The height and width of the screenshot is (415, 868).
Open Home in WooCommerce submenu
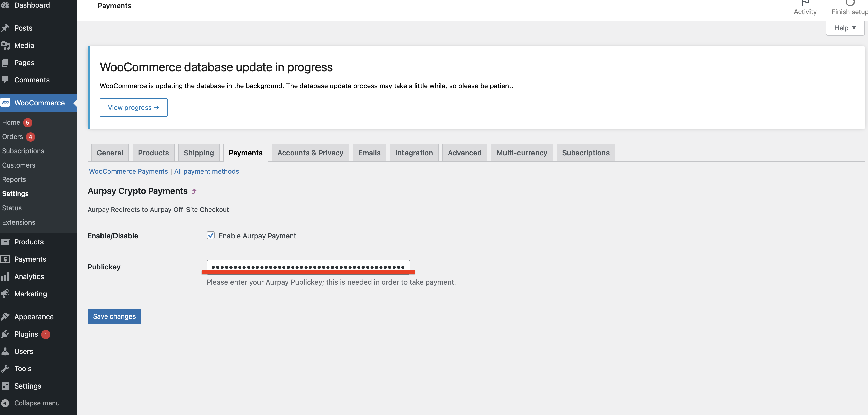click(11, 122)
